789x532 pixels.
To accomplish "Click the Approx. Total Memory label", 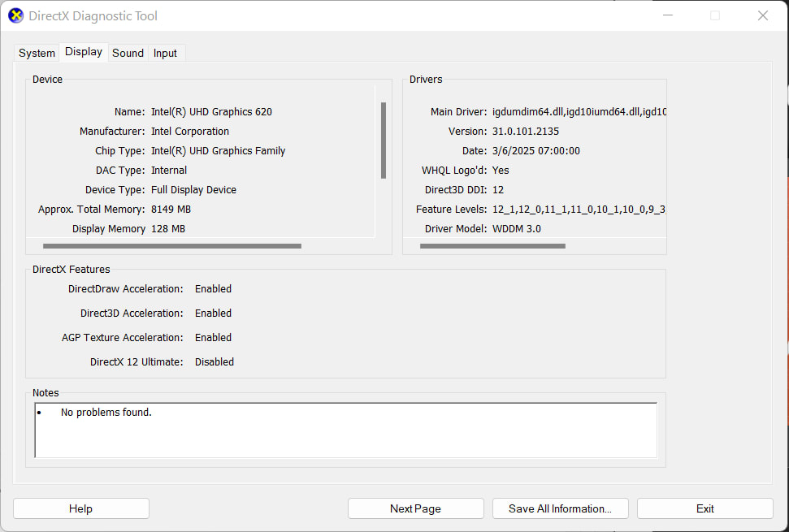I will point(92,210).
